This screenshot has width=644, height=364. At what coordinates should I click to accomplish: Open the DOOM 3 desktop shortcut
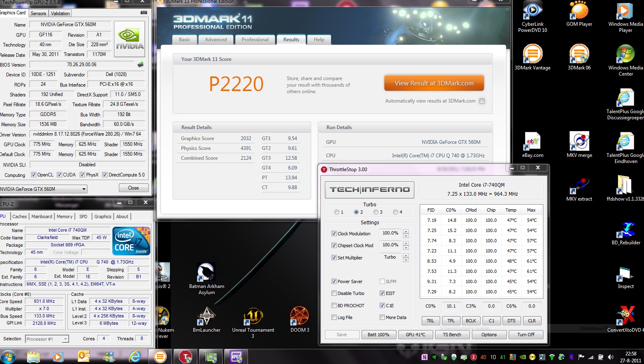(x=300, y=319)
